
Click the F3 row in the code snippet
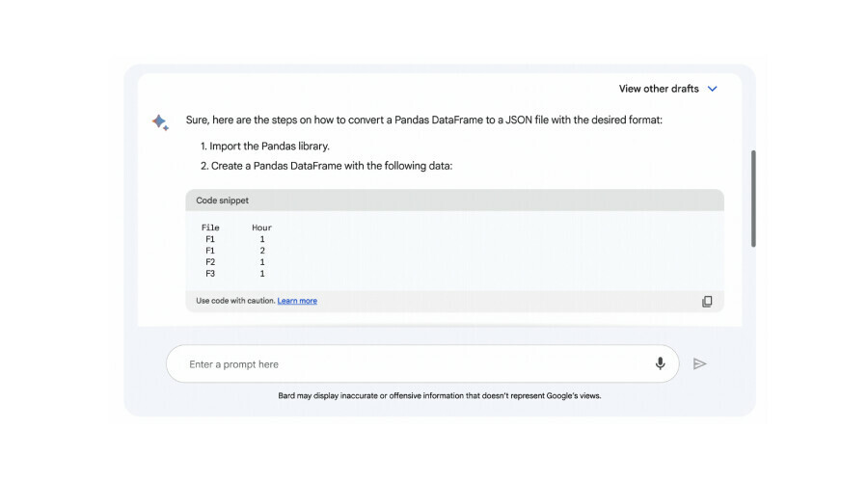pos(209,274)
